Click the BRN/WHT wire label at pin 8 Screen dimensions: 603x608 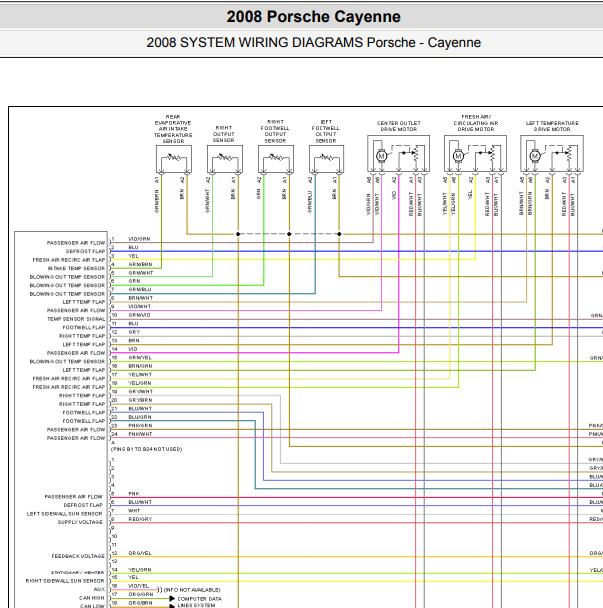click(x=140, y=298)
